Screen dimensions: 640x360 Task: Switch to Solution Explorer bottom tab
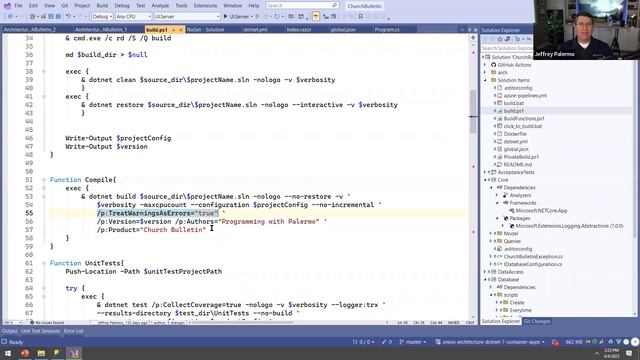coord(501,322)
